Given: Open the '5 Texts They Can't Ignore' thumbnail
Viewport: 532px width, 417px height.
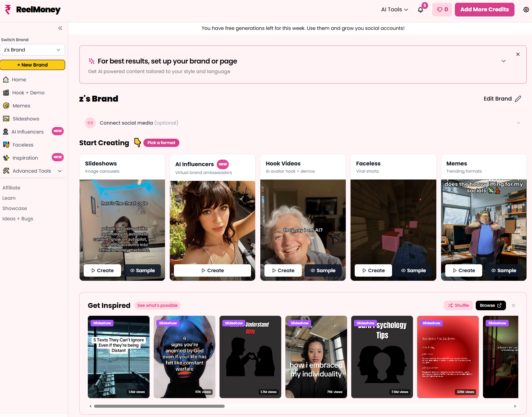Looking at the screenshot, I should tap(119, 357).
